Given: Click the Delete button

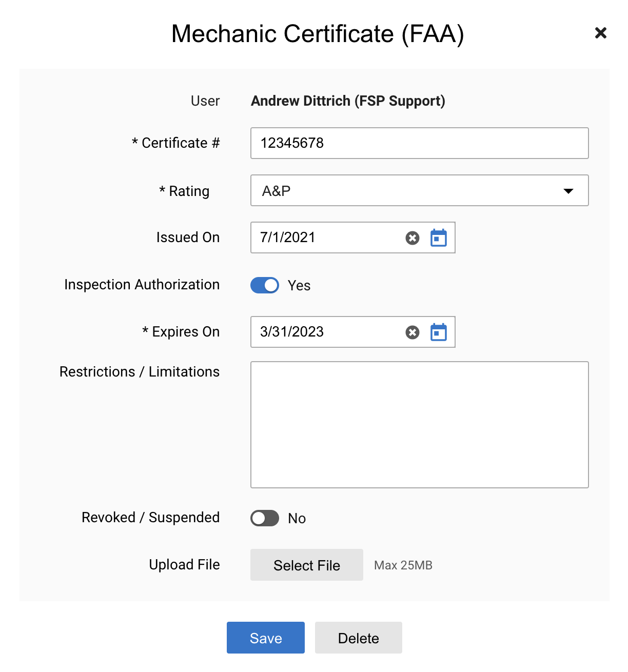Looking at the screenshot, I should [x=359, y=638].
